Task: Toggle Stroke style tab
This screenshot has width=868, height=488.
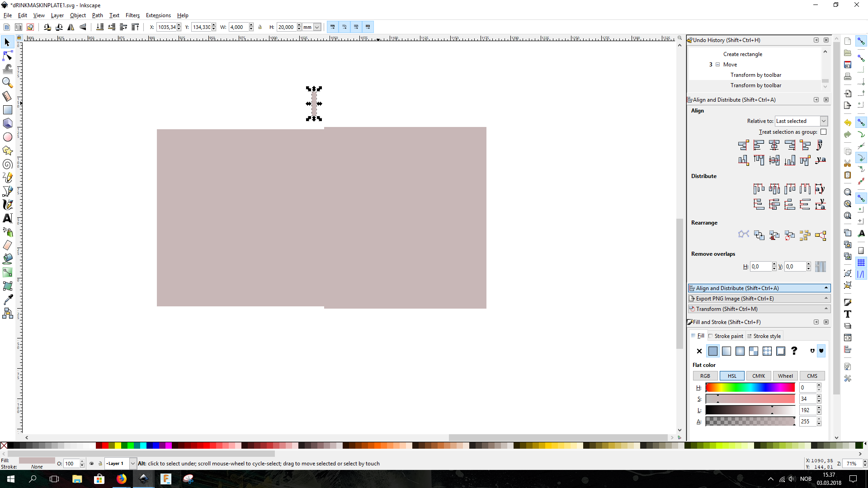Action: point(764,335)
